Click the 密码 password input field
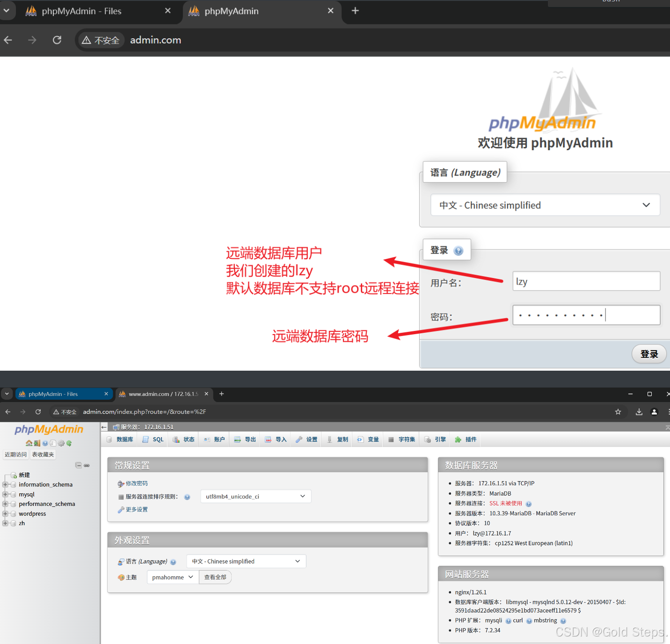This screenshot has height=644, width=670. pyautogui.click(x=586, y=315)
